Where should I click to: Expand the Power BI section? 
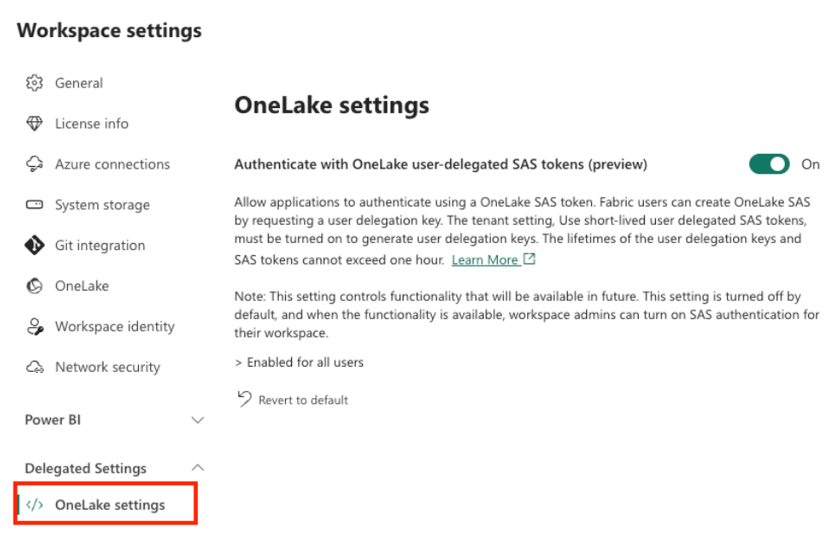tap(197, 420)
